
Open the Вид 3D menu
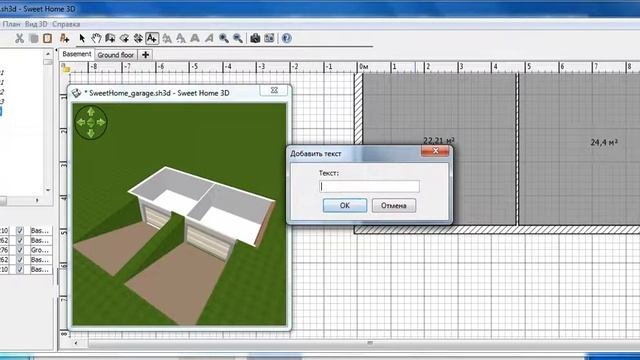point(36,24)
